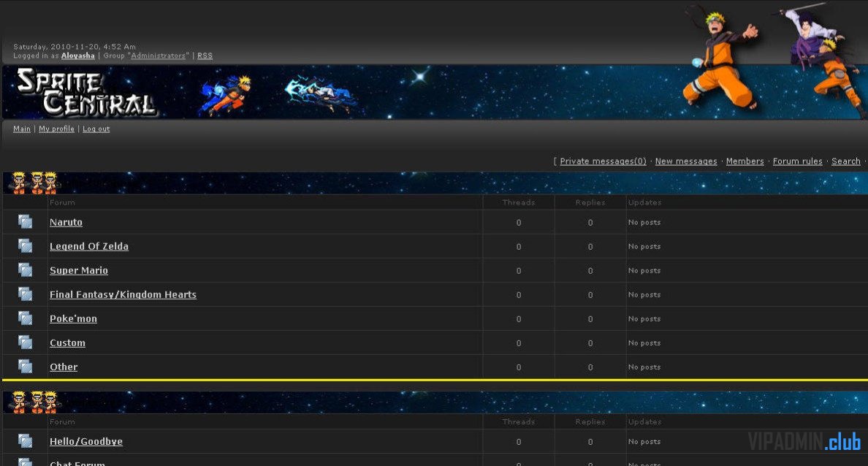Click the No posts text in Super Mario row
The height and width of the screenshot is (466, 868).
point(644,271)
